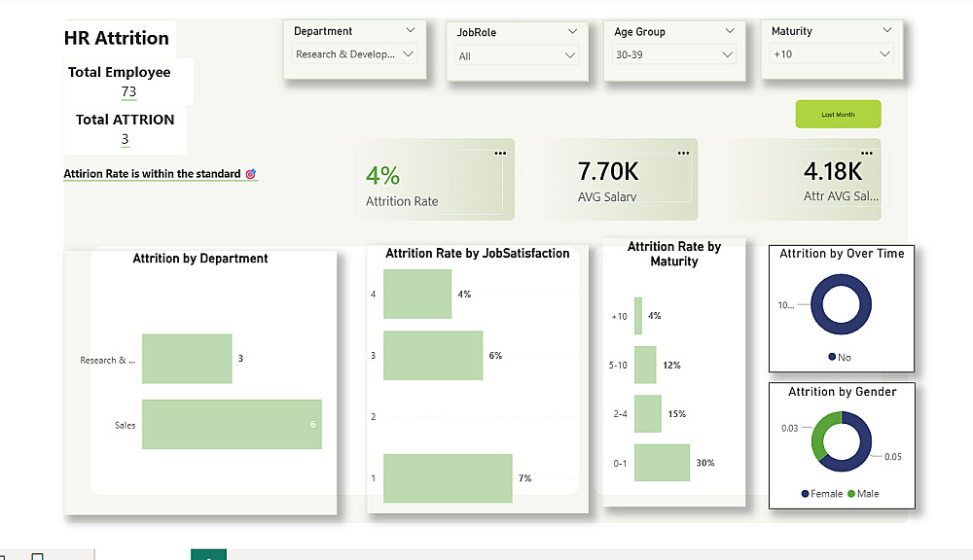Open more options on the Attrition Rate card
The image size is (973, 560).
pyautogui.click(x=500, y=154)
